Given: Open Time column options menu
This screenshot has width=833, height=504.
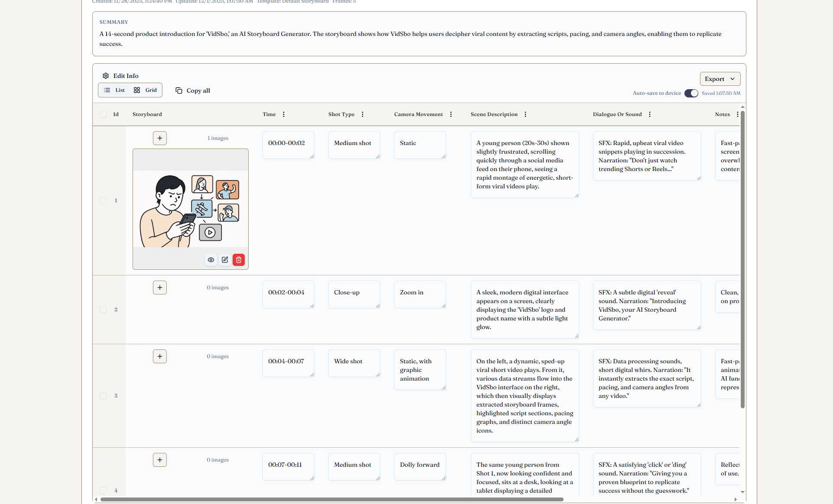Looking at the screenshot, I should pyautogui.click(x=284, y=114).
